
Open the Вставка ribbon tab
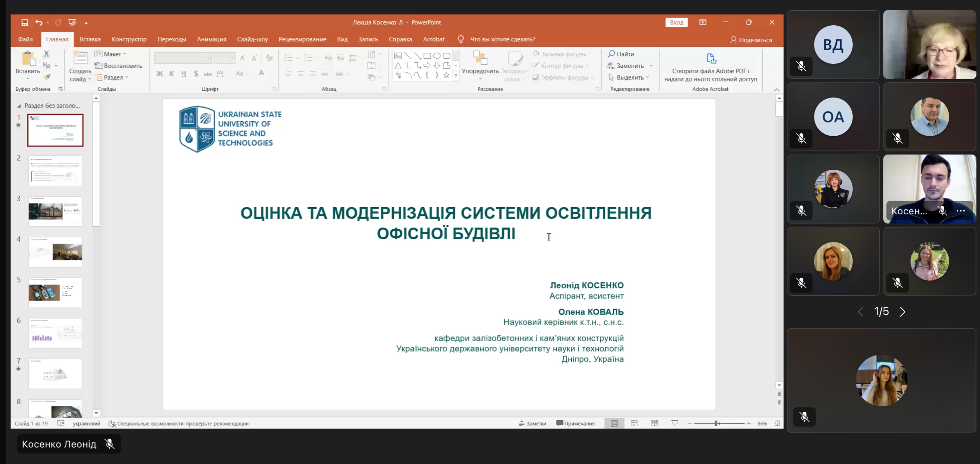tap(90, 39)
